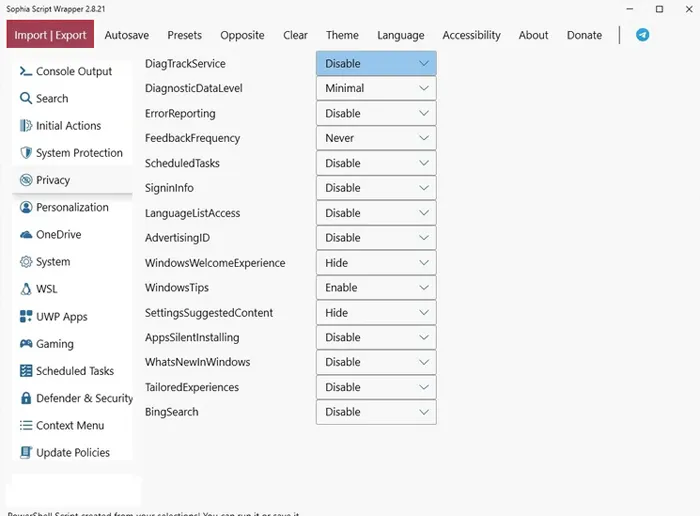Click the FeedbackFrequency setting label
The image size is (700, 516).
pos(192,138)
